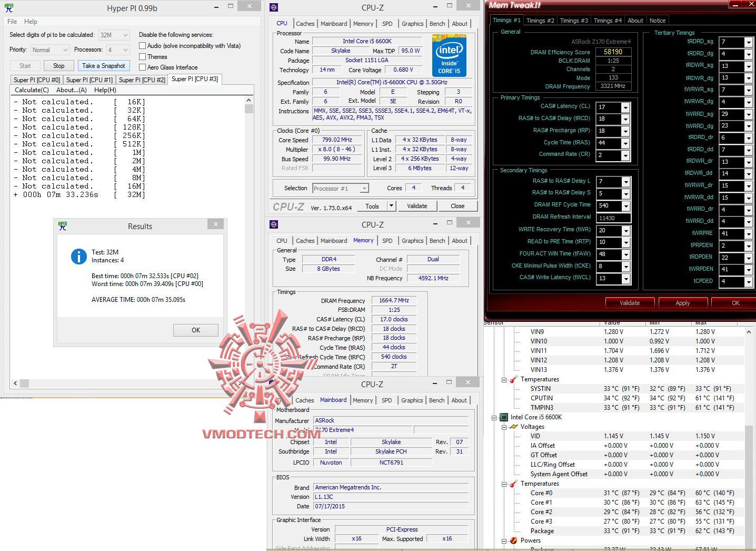
Task: Click the Temperatures icon above the Core #0 row
Action: pyautogui.click(x=514, y=484)
